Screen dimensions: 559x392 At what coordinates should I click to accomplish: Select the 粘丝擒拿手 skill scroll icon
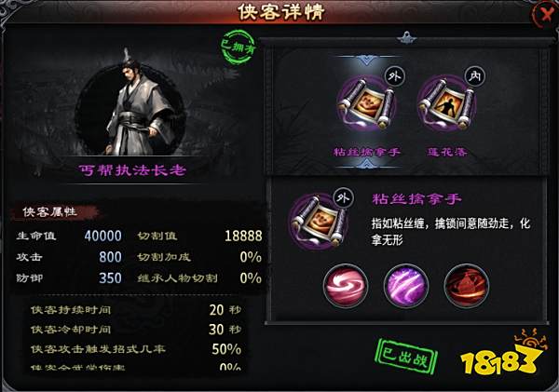click(x=366, y=103)
